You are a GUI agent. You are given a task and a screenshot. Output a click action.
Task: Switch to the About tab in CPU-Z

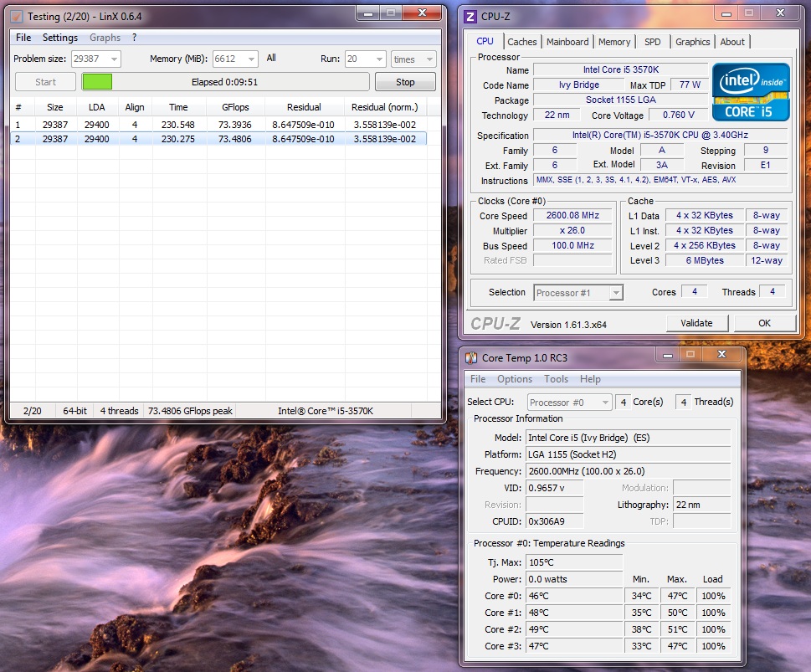point(732,42)
